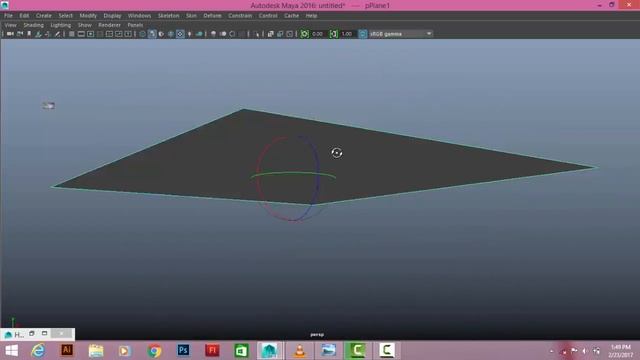This screenshot has width=640, height=360.
Task: Click the Image Plane icon
Action: [38, 34]
